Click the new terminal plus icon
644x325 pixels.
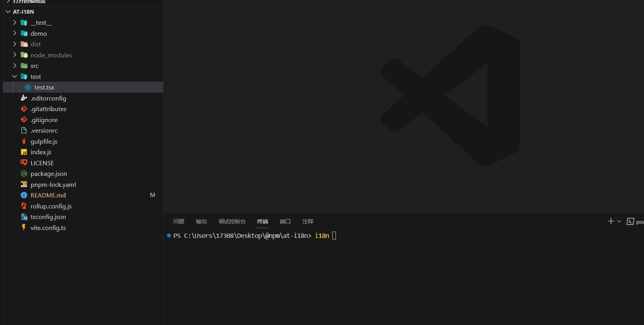tap(611, 221)
